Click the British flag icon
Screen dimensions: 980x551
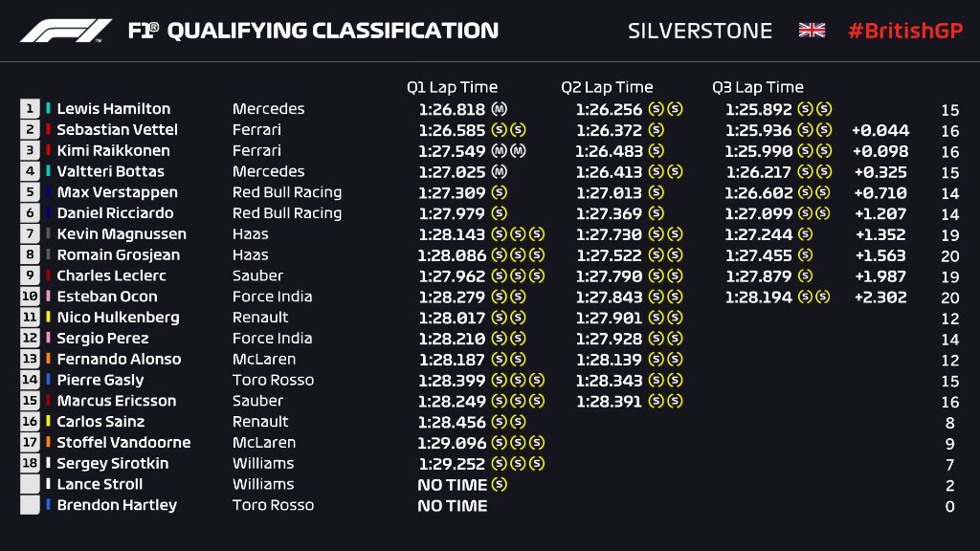812,31
